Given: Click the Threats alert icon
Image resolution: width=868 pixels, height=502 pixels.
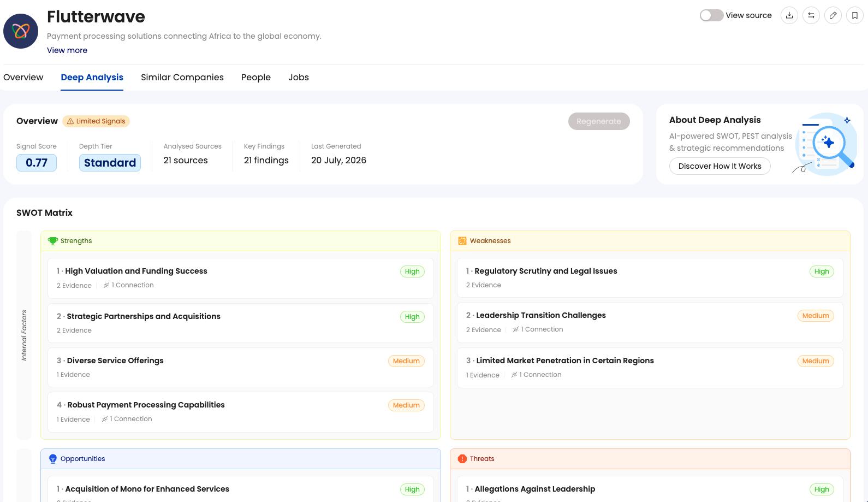Looking at the screenshot, I should pos(462,459).
